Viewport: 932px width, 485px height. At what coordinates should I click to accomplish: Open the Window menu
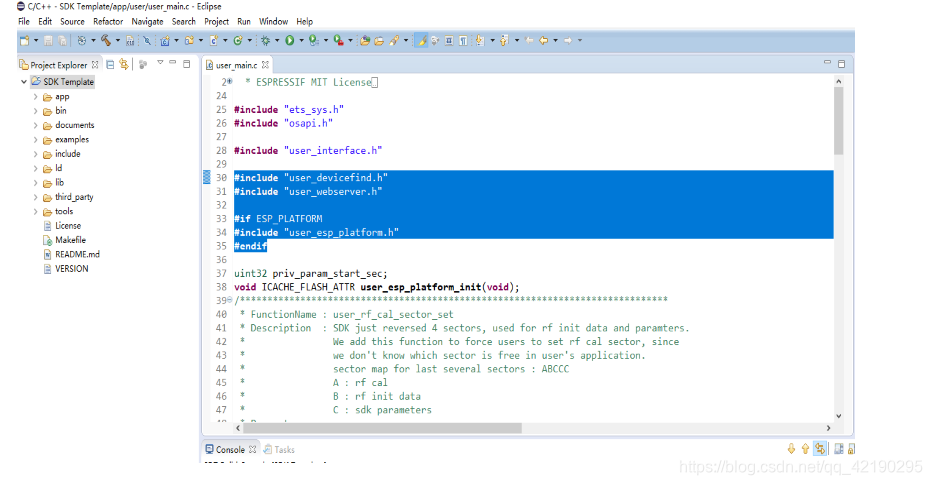273,21
